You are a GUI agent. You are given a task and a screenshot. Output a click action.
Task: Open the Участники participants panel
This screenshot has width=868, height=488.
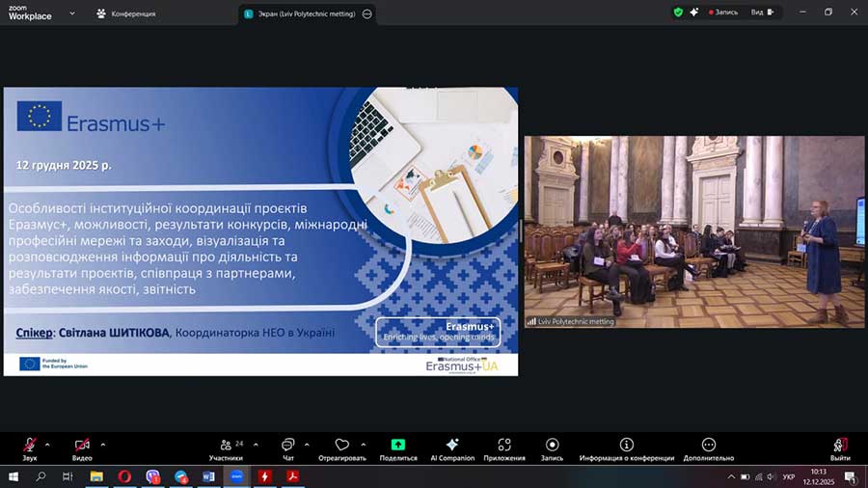pos(226,445)
